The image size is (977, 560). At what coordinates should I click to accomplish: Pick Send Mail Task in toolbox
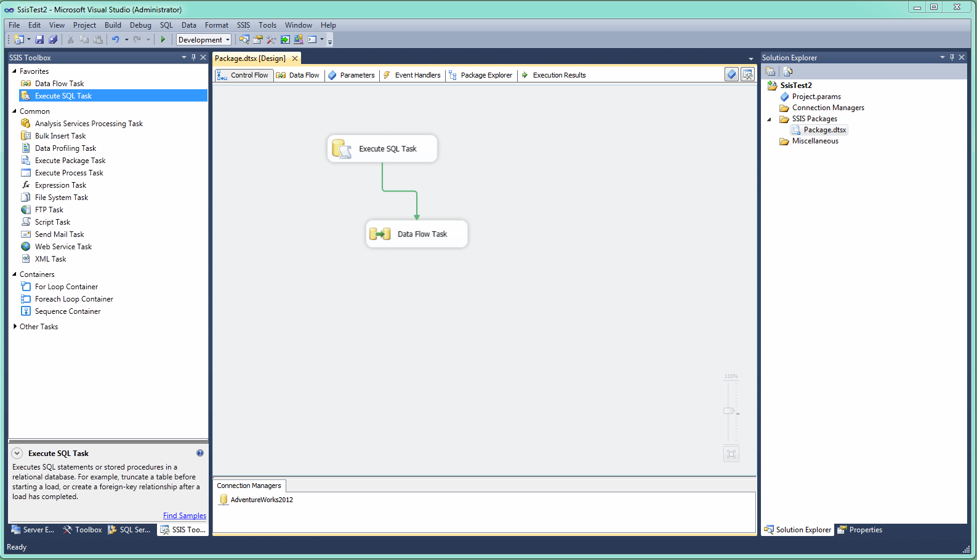pyautogui.click(x=59, y=234)
